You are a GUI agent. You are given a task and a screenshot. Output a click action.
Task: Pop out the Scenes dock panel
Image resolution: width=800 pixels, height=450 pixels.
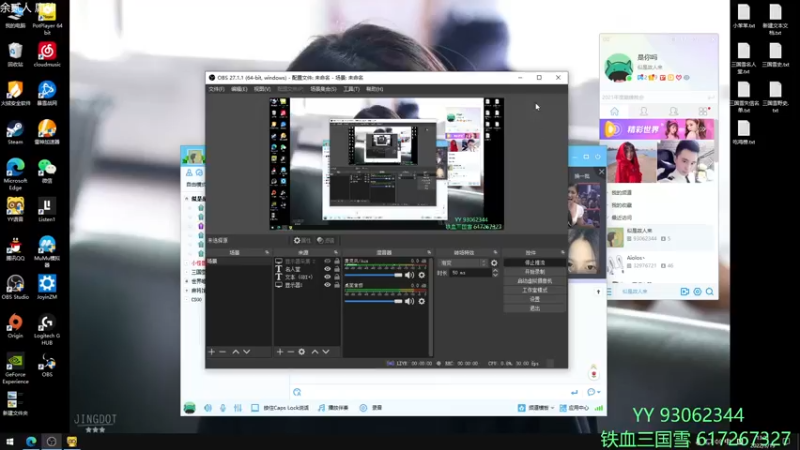point(267,253)
